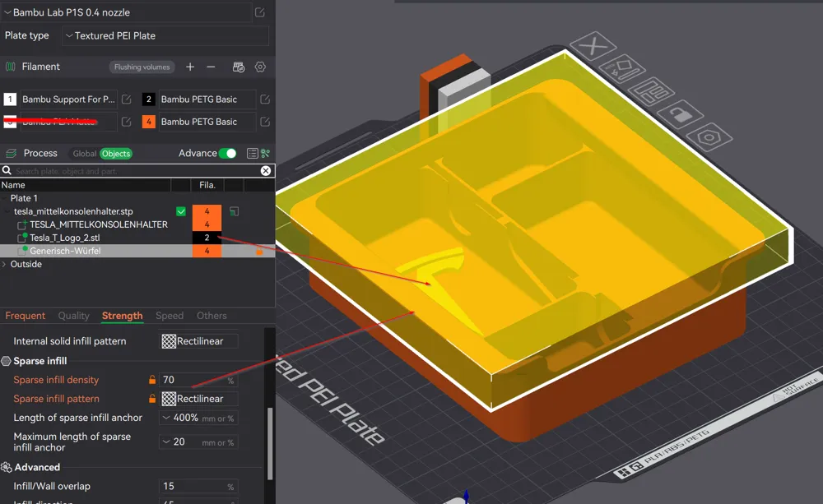
Task: Click the white filament 1 color swatch
Action: tap(10, 99)
